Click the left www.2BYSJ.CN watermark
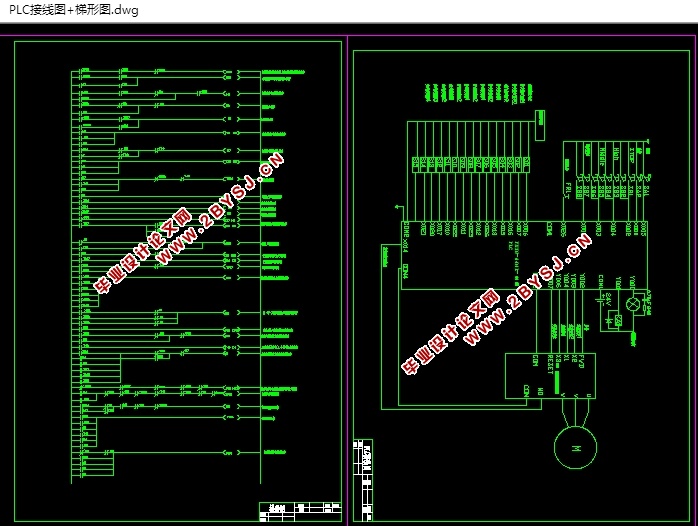Image resolution: width=698 pixels, height=526 pixels. point(220,209)
